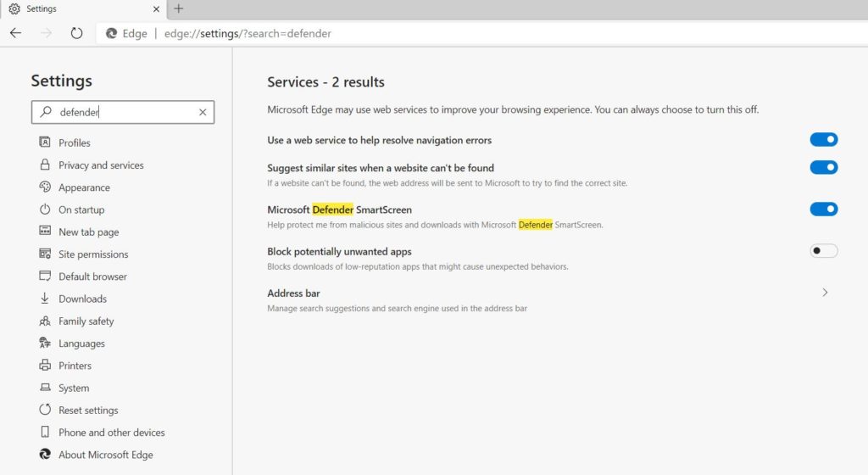Open Privacy and services section

101,165
